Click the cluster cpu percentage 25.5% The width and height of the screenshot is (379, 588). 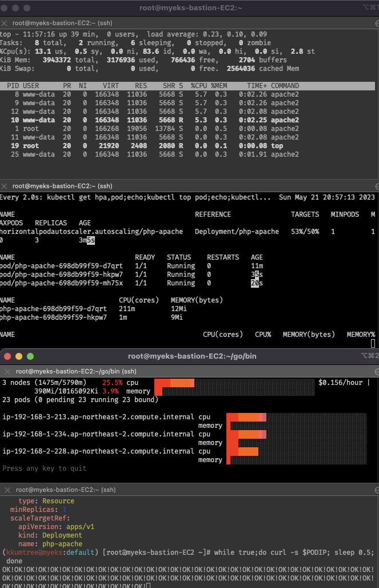pyautogui.click(x=112, y=383)
